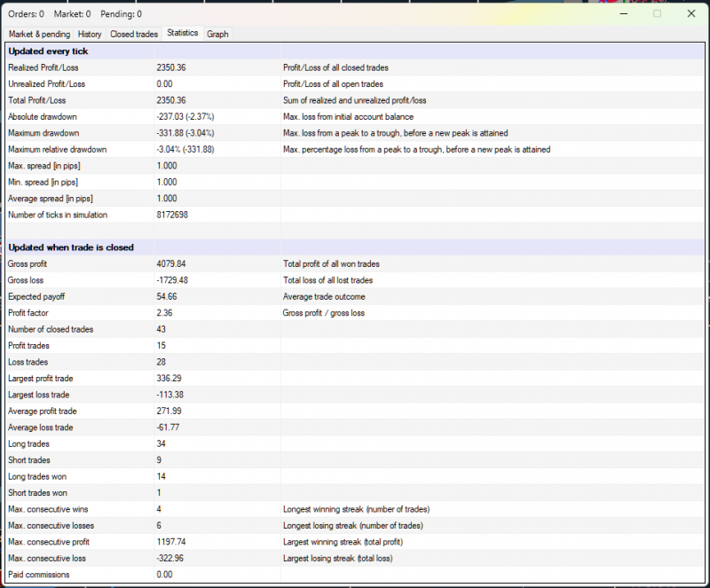Select the Number of ticks in simulation value
Screen dimensions: 710x588
tap(171, 215)
